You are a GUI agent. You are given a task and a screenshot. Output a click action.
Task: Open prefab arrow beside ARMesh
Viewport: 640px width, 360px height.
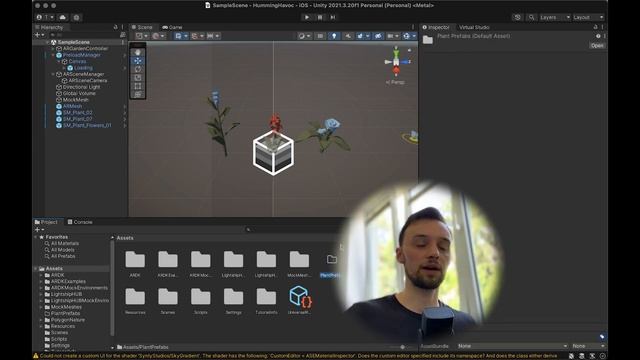tap(124, 106)
